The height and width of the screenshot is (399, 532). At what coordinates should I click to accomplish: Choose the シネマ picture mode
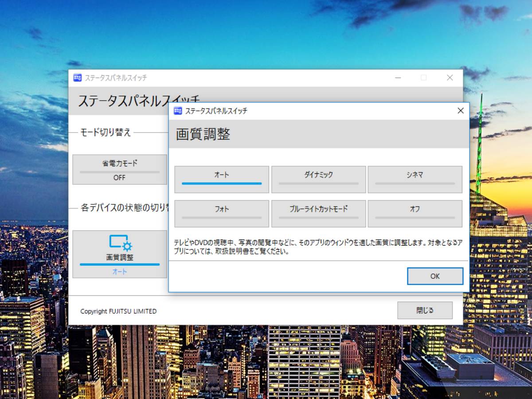[x=415, y=179]
